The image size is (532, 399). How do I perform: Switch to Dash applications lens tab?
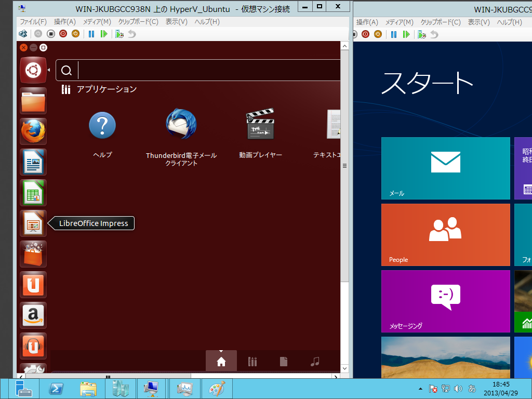[x=252, y=362]
